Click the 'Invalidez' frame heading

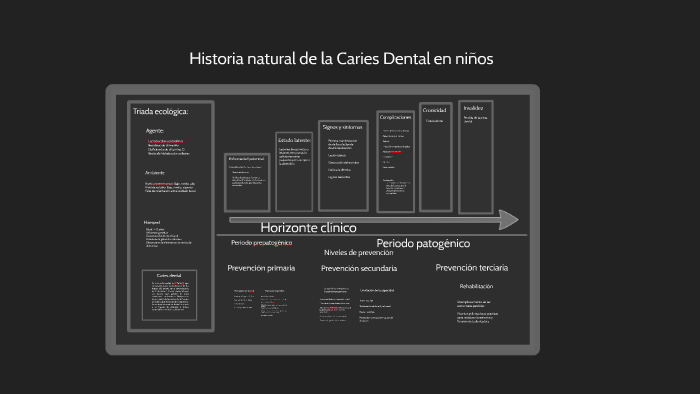[x=473, y=108]
